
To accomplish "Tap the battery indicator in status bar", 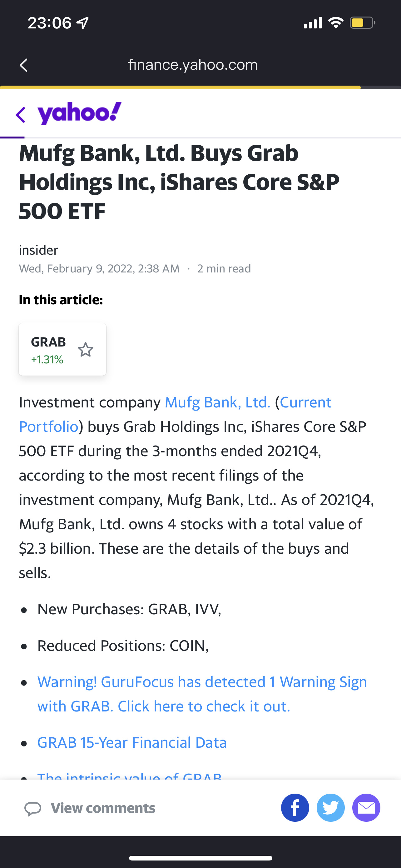I will (x=362, y=23).
